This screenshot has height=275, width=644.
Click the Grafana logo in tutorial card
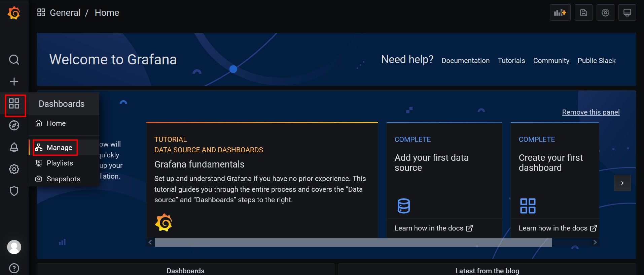(x=164, y=222)
